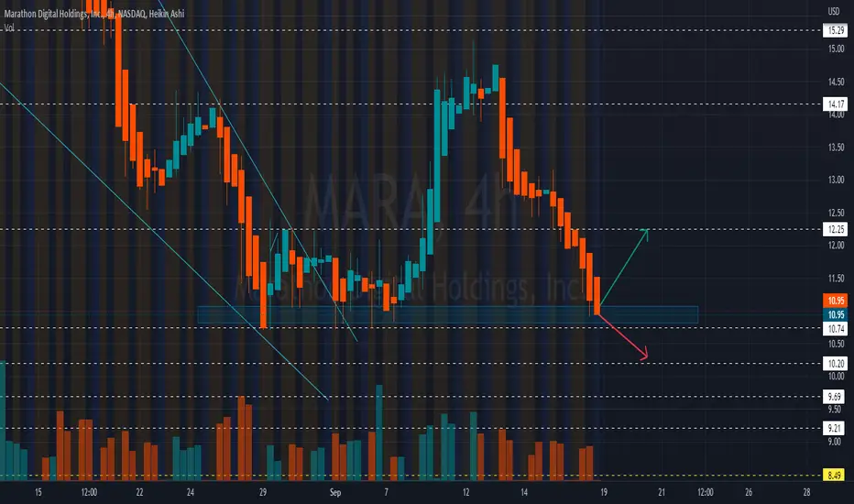Open the USD currency selector
This screenshot has height=504, width=854.
(833, 11)
